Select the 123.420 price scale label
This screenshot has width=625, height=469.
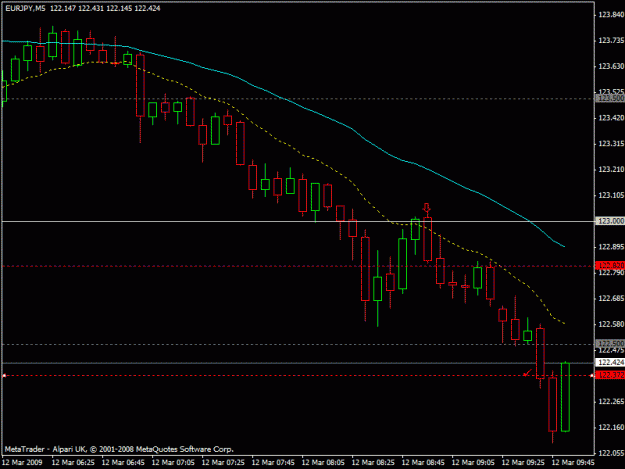[611, 118]
